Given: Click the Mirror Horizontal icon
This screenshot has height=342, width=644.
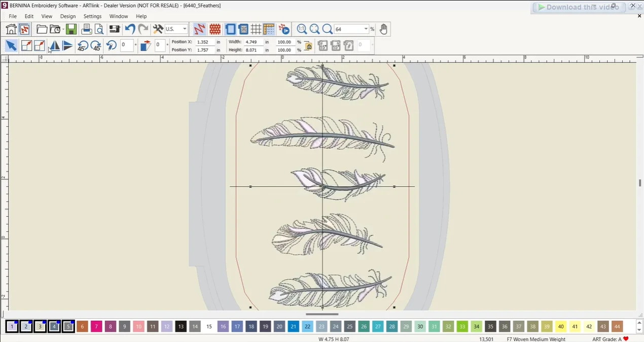Looking at the screenshot, I should 55,46.
